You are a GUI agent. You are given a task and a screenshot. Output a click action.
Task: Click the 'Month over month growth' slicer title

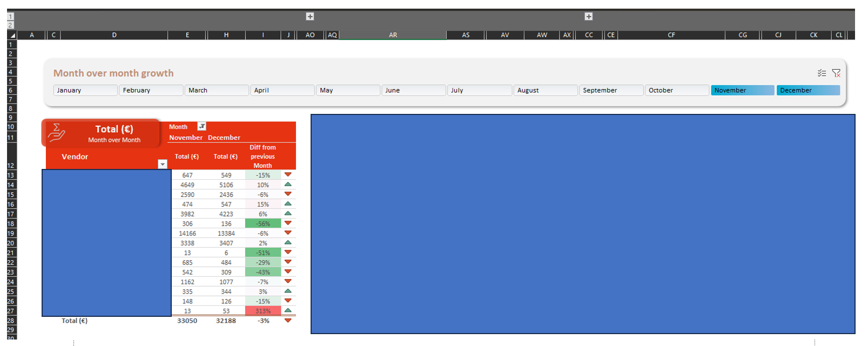pyautogui.click(x=113, y=73)
